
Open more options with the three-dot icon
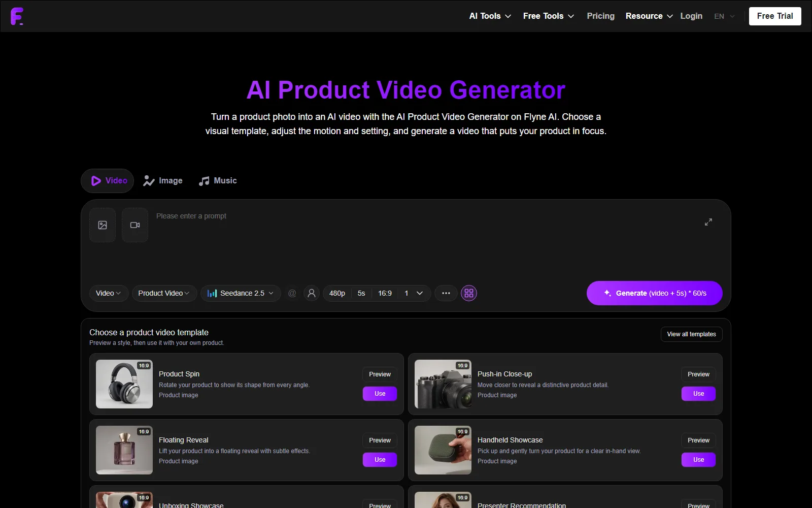click(x=446, y=293)
